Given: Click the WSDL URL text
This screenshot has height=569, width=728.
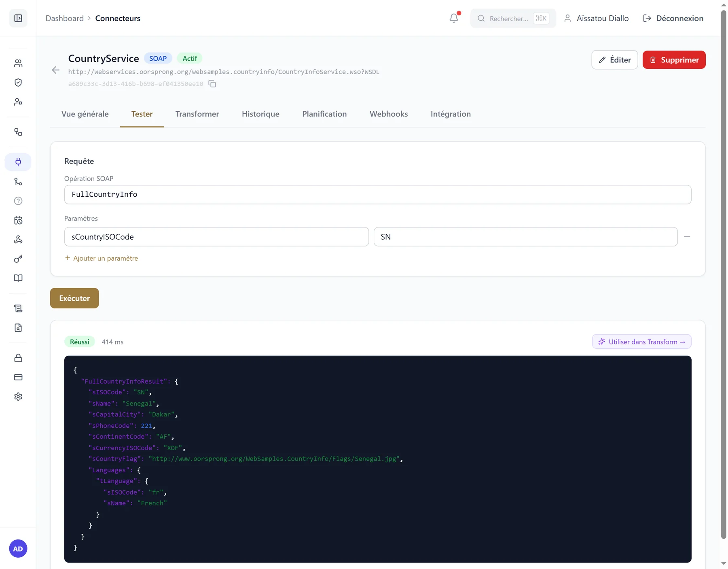Looking at the screenshot, I should point(224,72).
